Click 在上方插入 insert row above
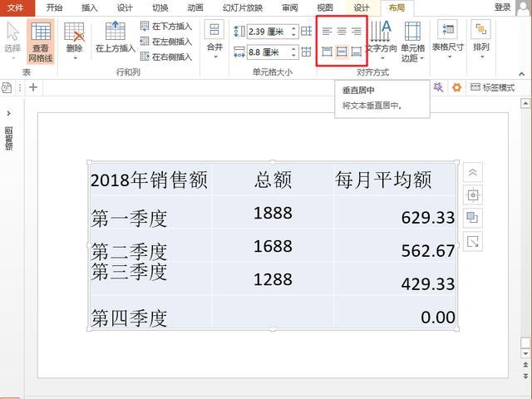532x399 pixels. tap(116, 38)
